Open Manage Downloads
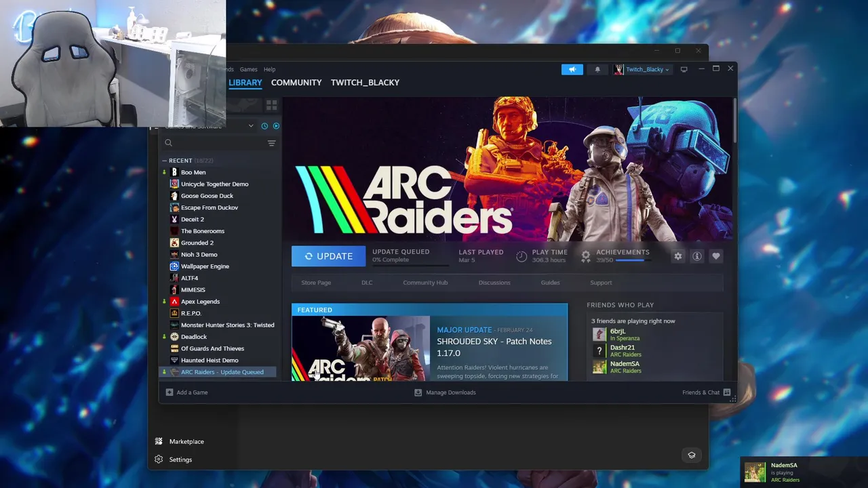 445,392
